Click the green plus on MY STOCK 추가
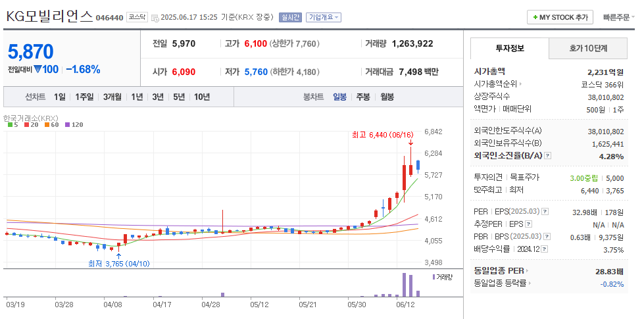The image size is (644, 319). (535, 17)
